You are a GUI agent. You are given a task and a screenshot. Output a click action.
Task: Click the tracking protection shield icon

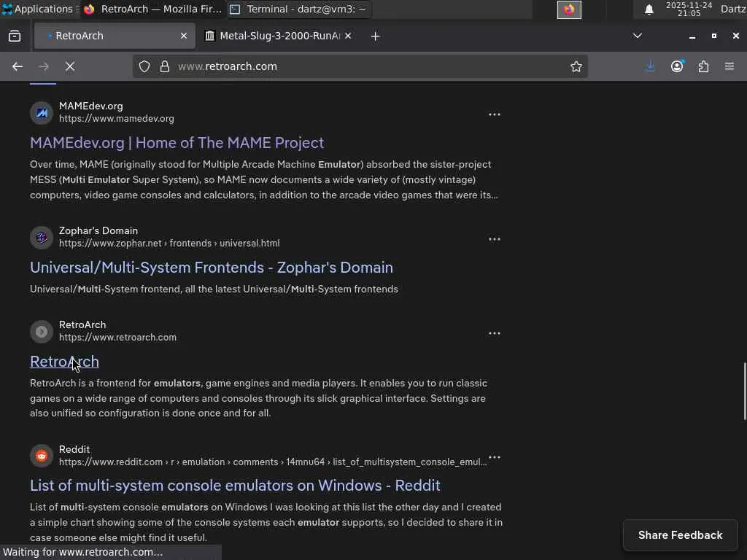pyautogui.click(x=144, y=66)
